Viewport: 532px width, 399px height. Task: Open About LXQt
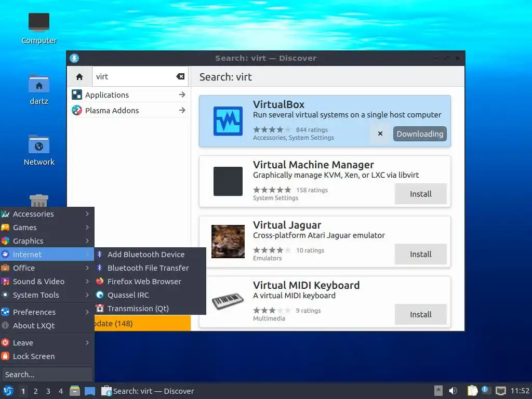click(47, 325)
